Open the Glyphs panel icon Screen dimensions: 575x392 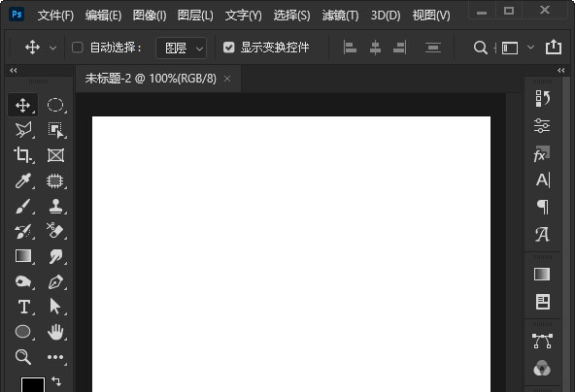[x=542, y=235]
